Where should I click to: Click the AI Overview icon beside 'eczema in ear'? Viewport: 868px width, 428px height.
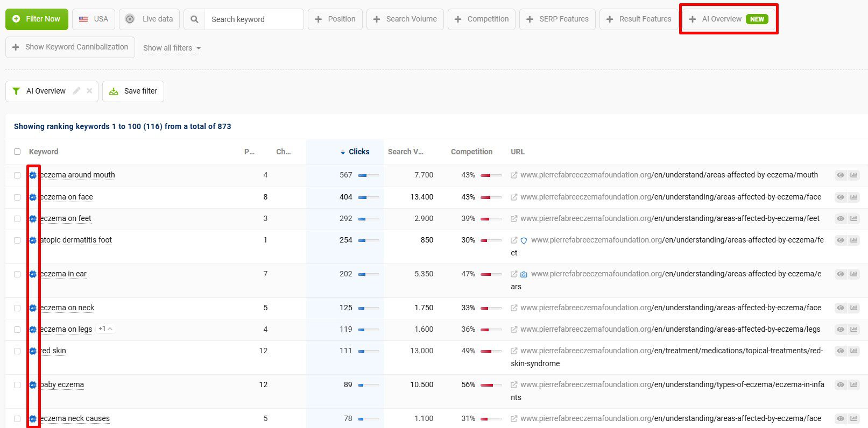coord(33,274)
